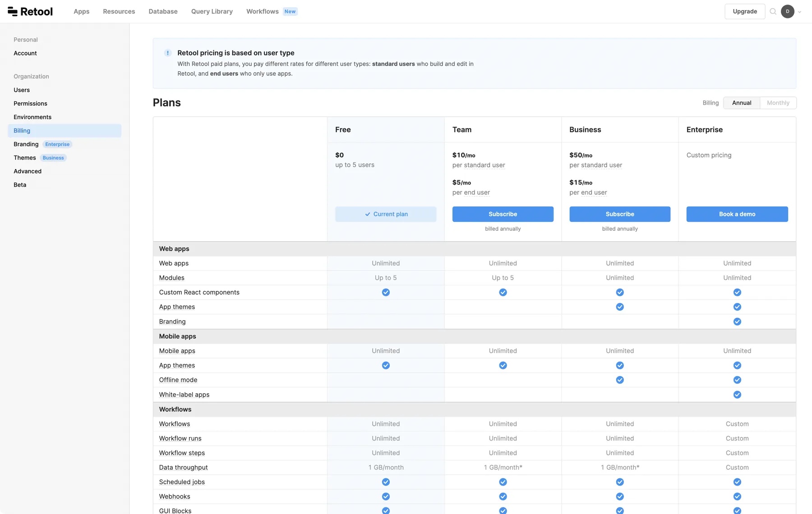This screenshot has width=812, height=514.
Task: Open Advanced settings
Action: 28,171
